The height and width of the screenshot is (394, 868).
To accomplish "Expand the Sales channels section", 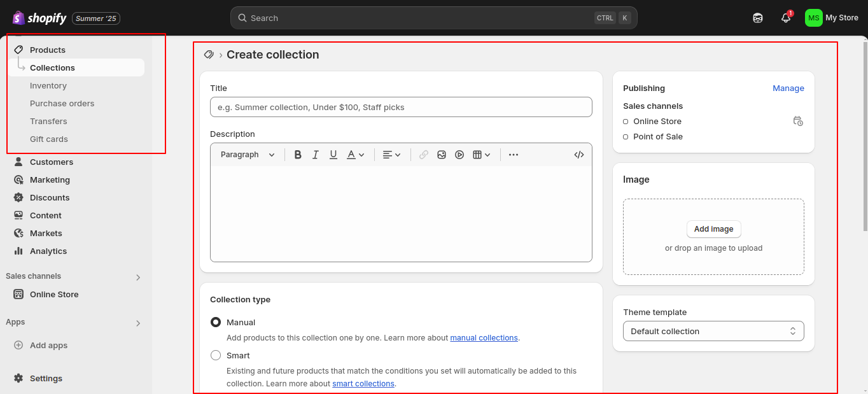I will tap(138, 277).
